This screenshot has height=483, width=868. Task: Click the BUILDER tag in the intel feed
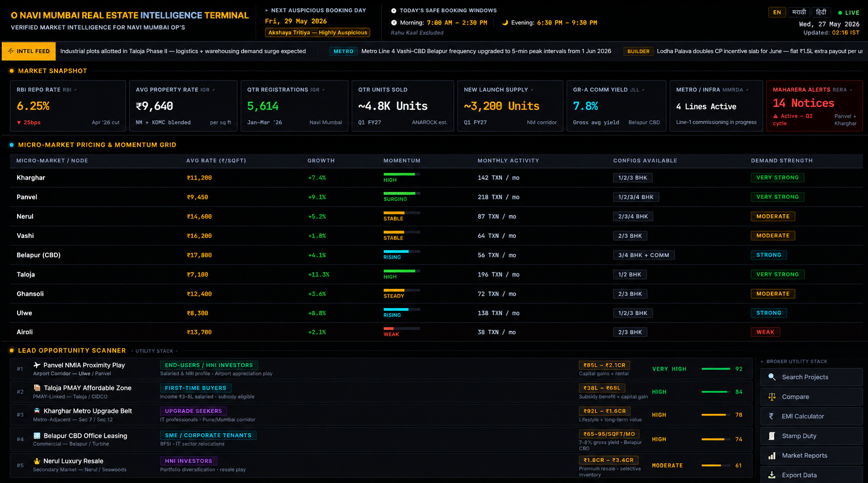(638, 51)
